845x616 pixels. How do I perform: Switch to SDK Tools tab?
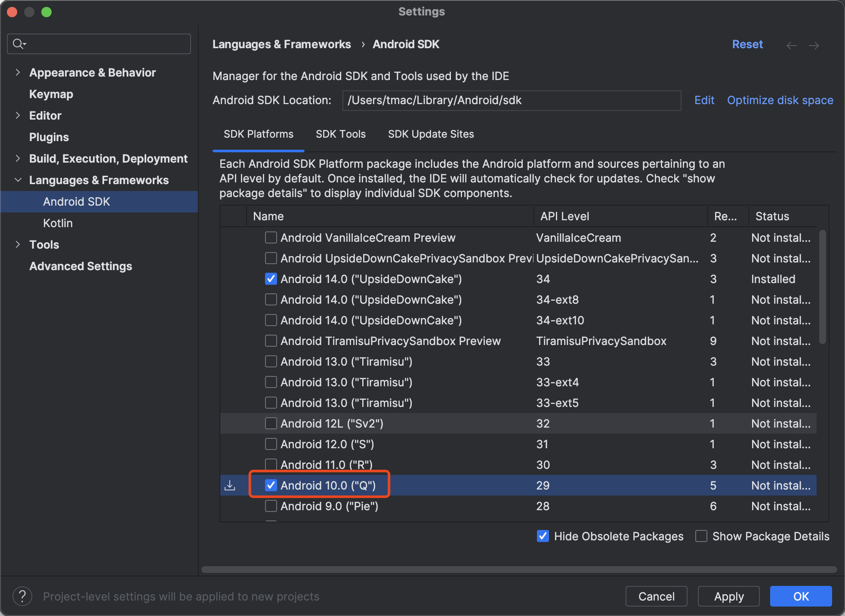(341, 134)
